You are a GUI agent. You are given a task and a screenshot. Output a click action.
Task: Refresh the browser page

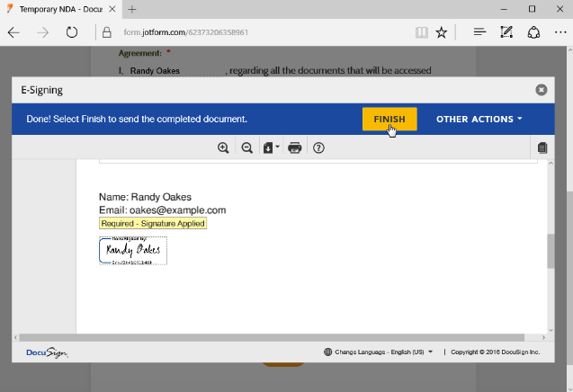coord(72,32)
